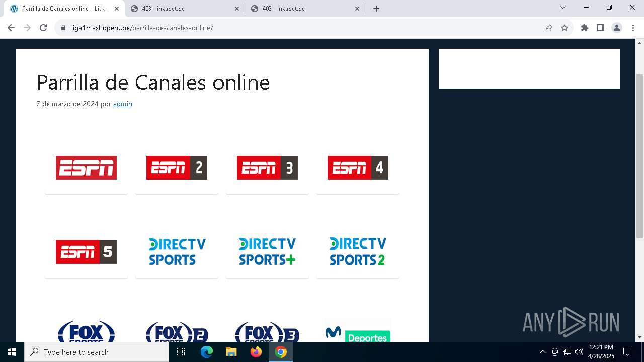The width and height of the screenshot is (644, 362).
Task: Click the '7 de marzo de 2024' date text
Action: click(67, 104)
